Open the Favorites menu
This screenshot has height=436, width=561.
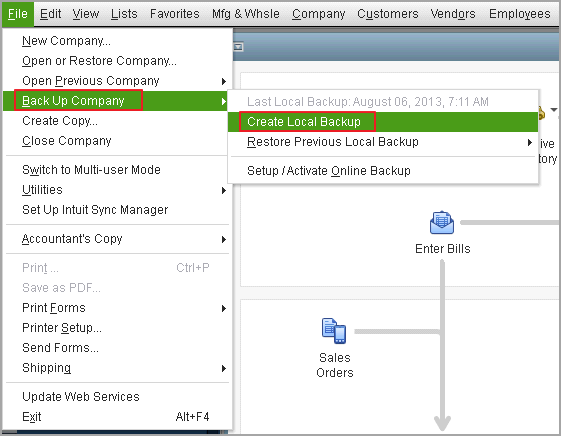click(175, 14)
